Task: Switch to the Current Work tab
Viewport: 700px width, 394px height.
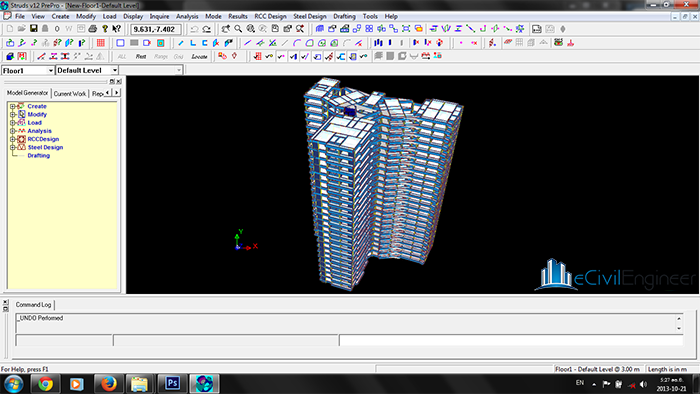Action: 70,94
